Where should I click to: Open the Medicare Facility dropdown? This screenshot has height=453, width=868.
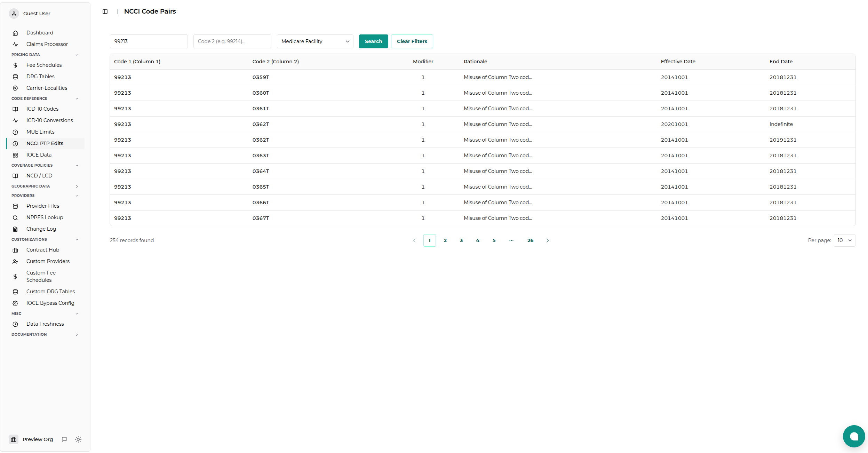pos(315,41)
